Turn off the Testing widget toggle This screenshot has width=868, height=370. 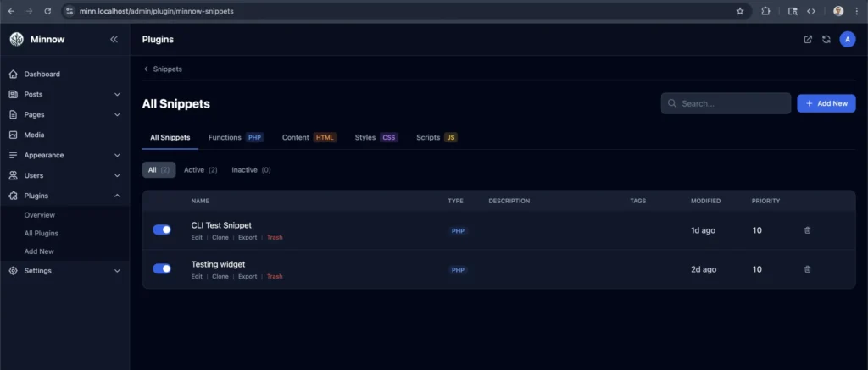click(162, 268)
